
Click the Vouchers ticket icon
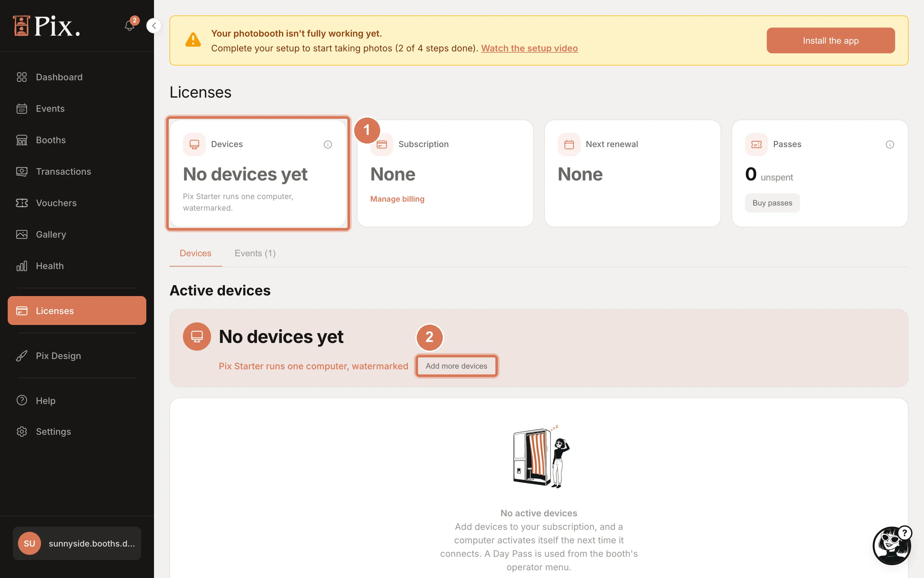point(22,203)
